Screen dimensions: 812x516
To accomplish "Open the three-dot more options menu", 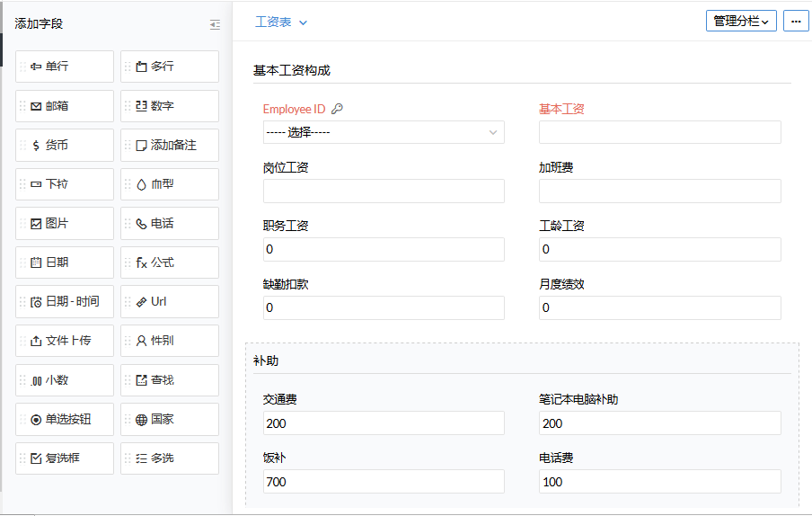I will [x=796, y=22].
